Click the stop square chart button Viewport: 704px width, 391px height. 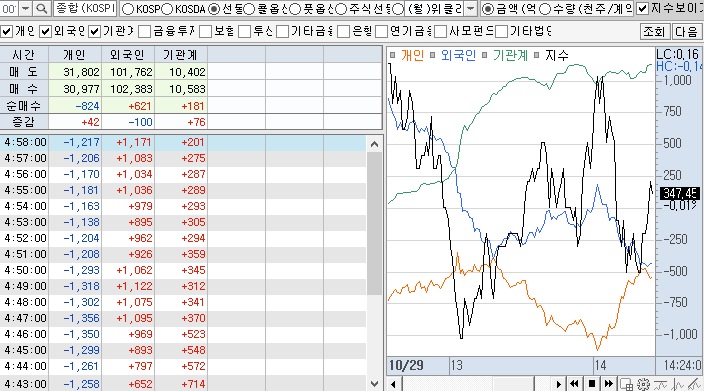(592, 384)
